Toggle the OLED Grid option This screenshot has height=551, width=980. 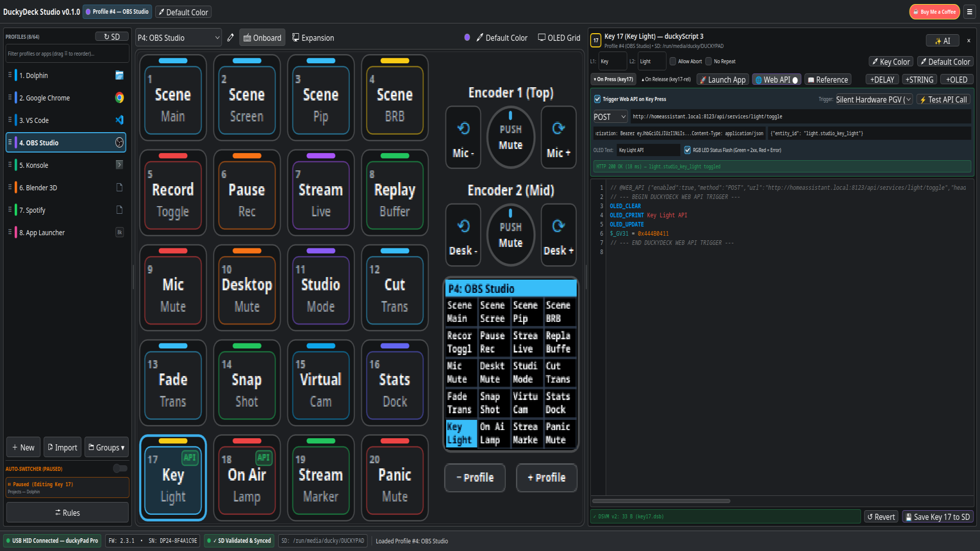pyautogui.click(x=559, y=38)
